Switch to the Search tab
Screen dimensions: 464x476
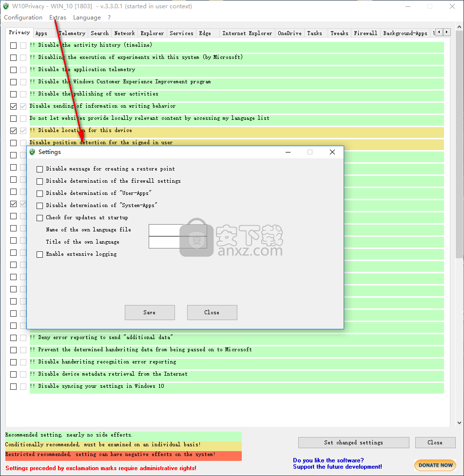point(99,33)
